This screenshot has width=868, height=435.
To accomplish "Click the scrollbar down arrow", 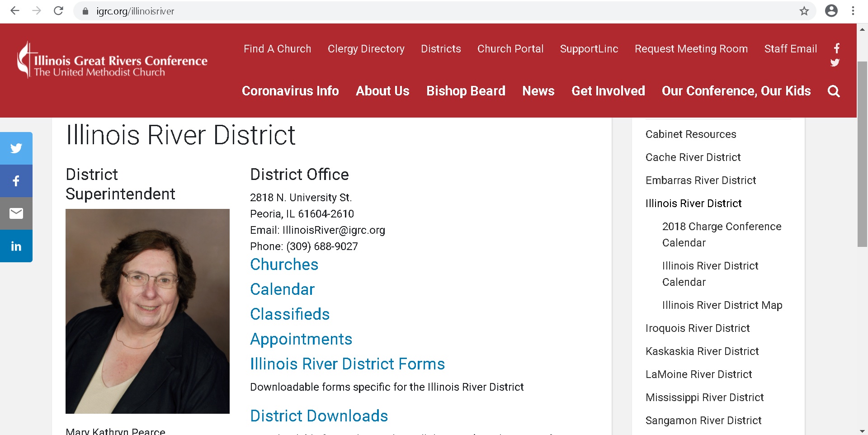I will [862, 430].
